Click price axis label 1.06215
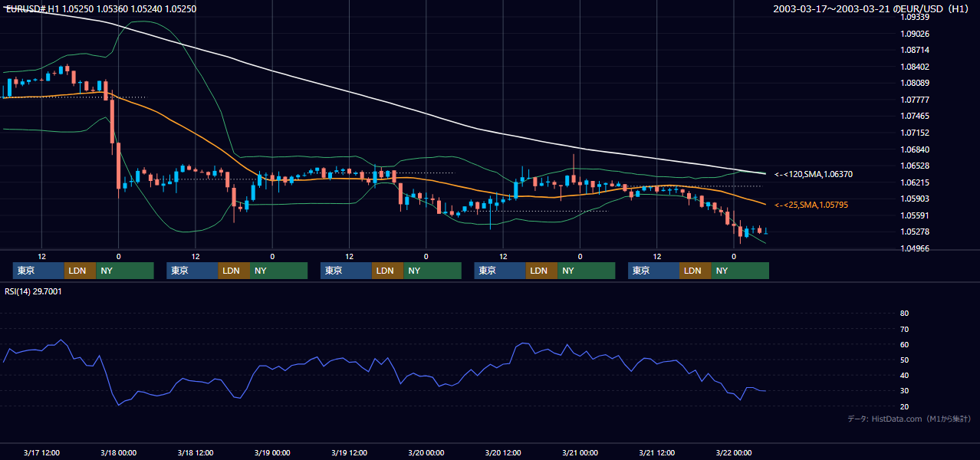This screenshot has height=460, width=980. coord(915,182)
